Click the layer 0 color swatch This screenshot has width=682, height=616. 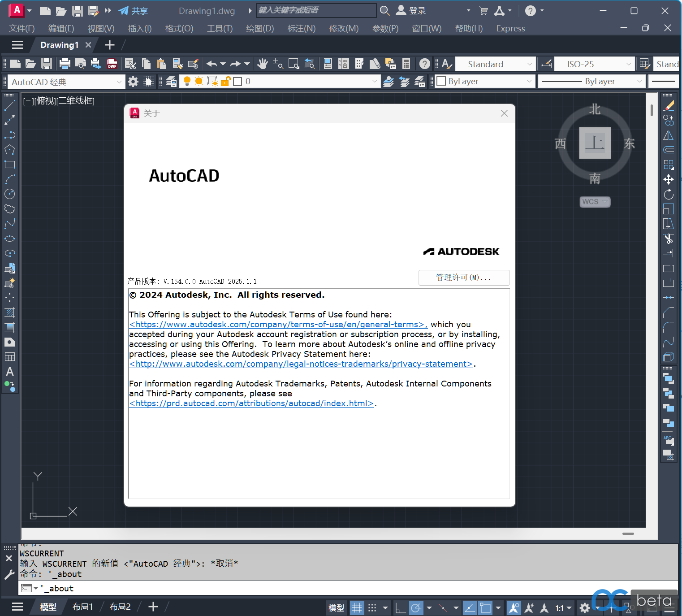tap(237, 81)
